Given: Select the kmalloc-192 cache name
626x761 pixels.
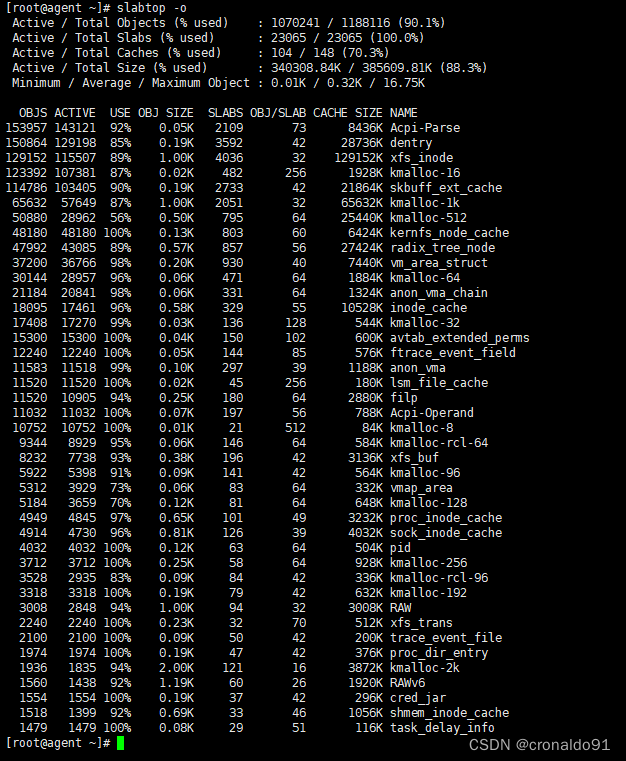Looking at the screenshot, I should click(428, 594).
